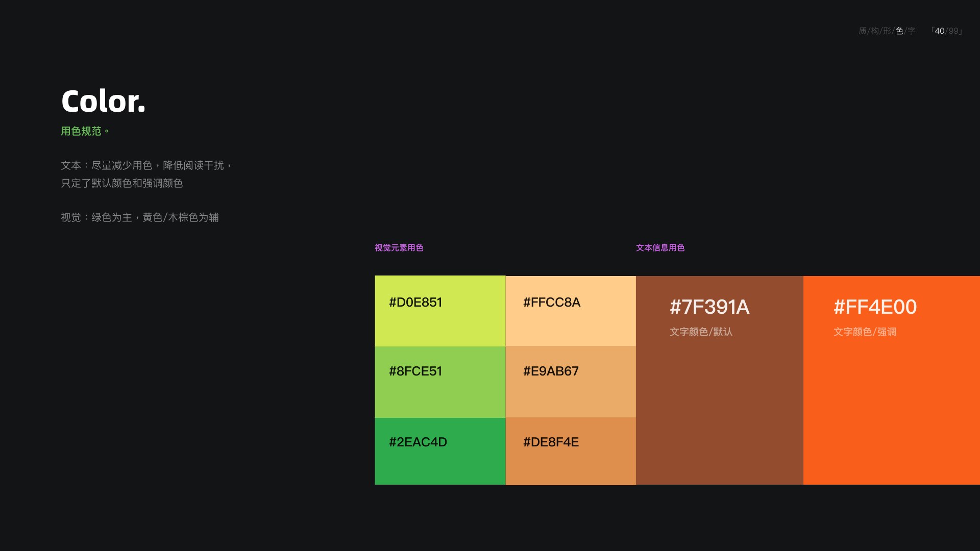Click the Color. heading
Image resolution: width=980 pixels, height=551 pixels.
pyautogui.click(x=103, y=101)
